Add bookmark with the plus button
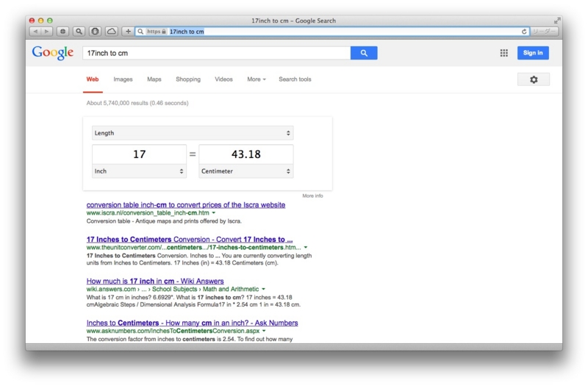Viewport: 588px width, 386px height. [128, 32]
